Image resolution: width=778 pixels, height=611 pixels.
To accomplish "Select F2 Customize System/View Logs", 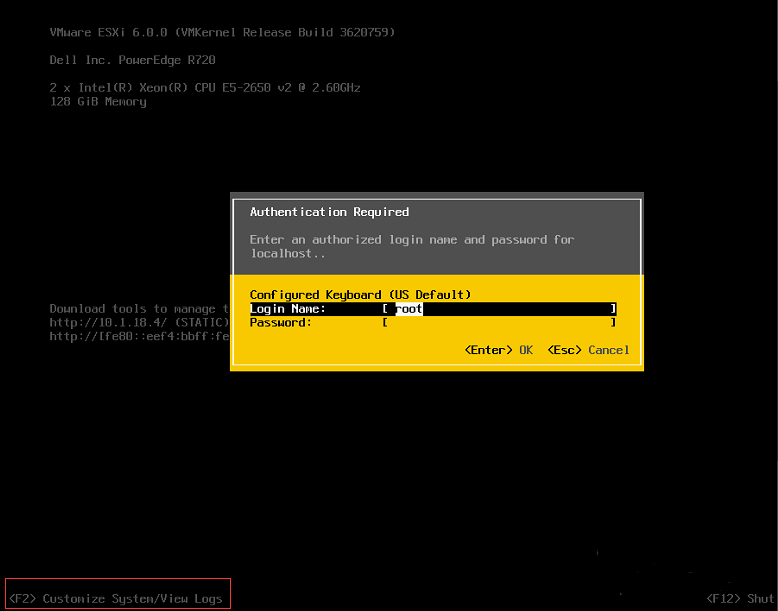I will [116, 599].
